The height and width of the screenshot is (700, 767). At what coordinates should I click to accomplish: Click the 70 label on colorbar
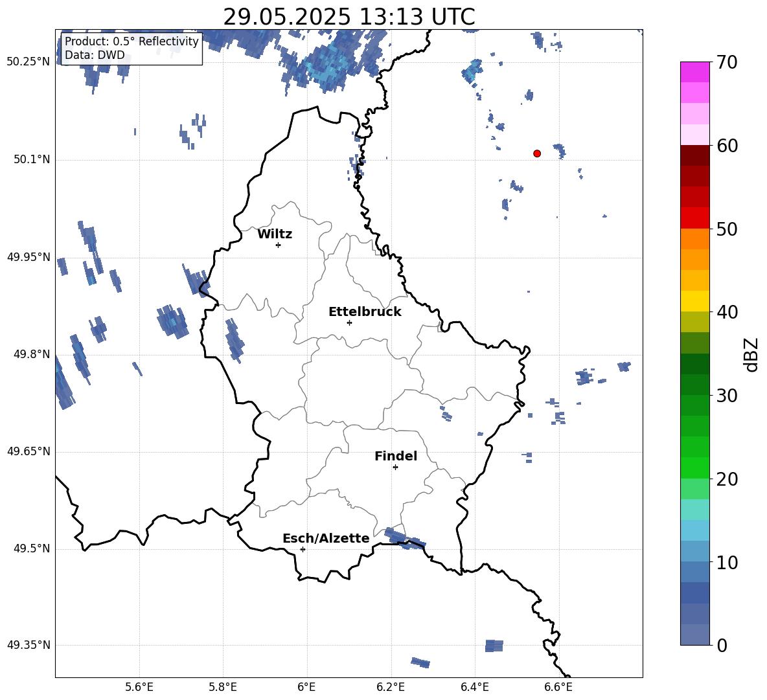[727, 63]
